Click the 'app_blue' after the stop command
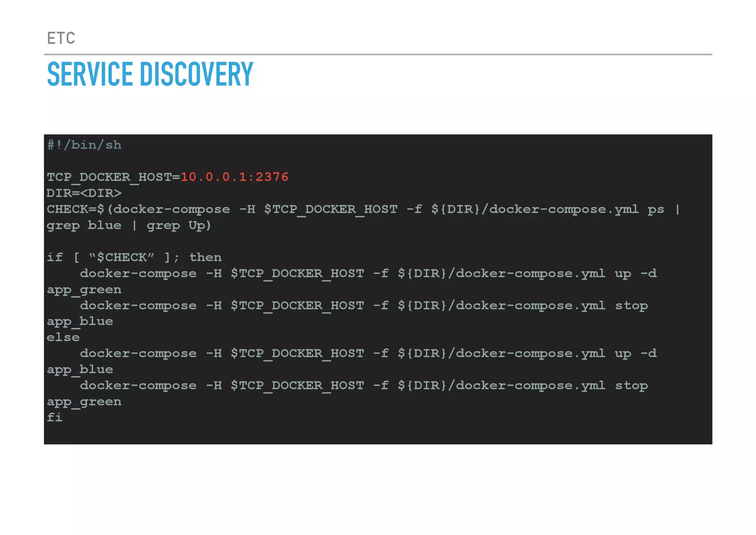The height and width of the screenshot is (535, 756). coord(80,322)
